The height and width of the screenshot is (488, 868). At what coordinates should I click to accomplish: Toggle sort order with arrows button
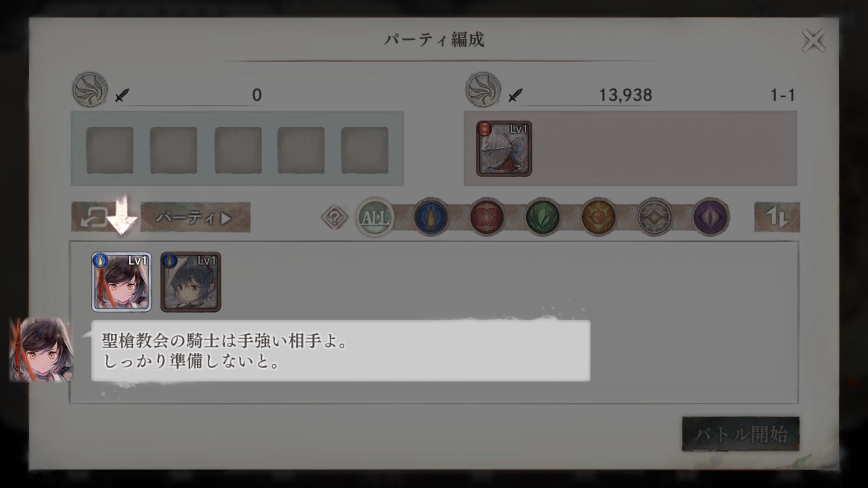point(777,217)
